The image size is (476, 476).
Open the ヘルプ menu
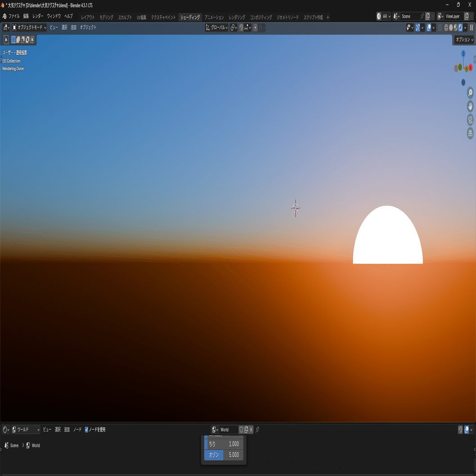[x=68, y=16]
